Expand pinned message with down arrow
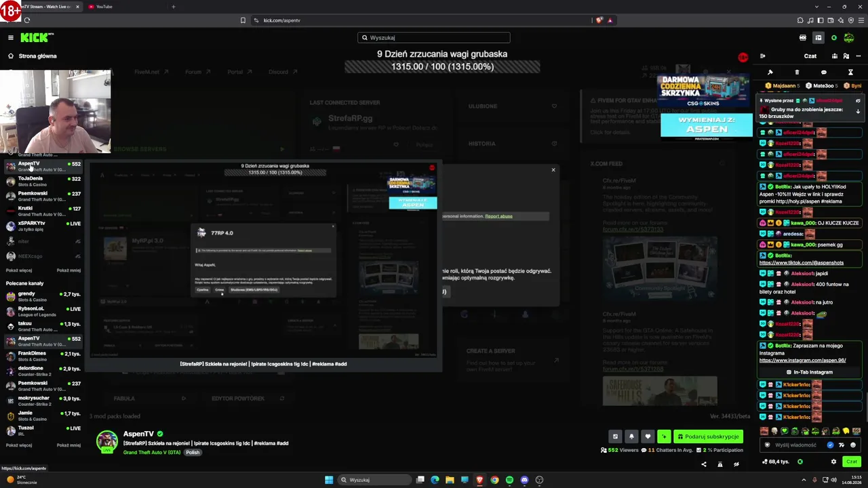The width and height of the screenshot is (868, 488). (858, 111)
